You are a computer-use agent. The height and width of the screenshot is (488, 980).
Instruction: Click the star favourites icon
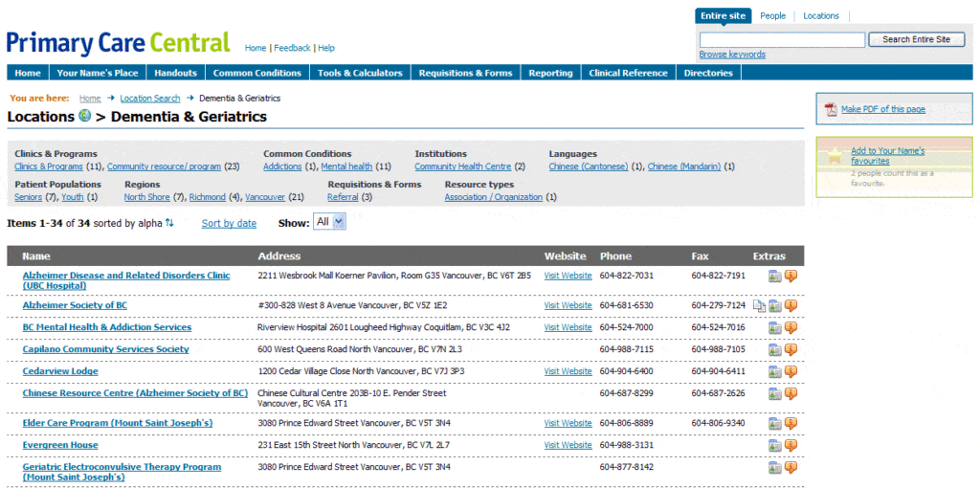[835, 157]
